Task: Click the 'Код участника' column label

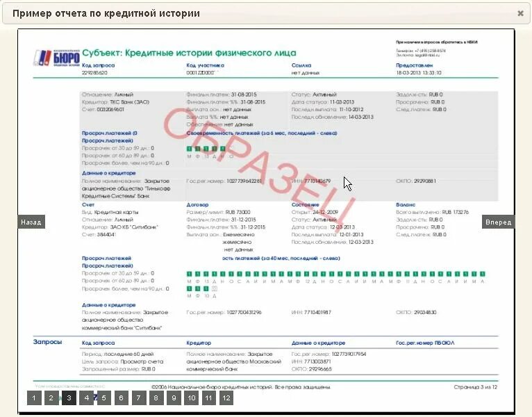Action: point(206,65)
